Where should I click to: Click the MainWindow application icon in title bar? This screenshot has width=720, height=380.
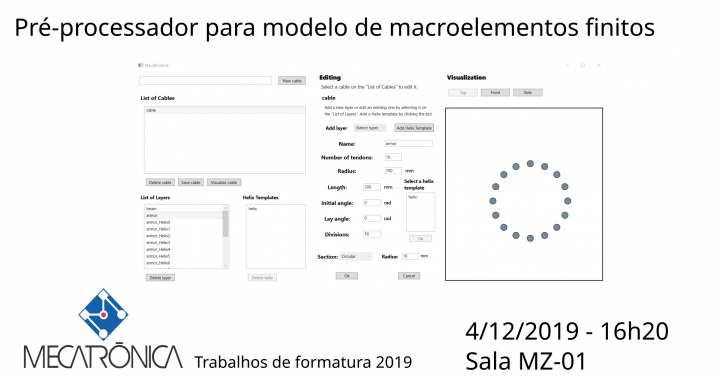tap(141, 65)
